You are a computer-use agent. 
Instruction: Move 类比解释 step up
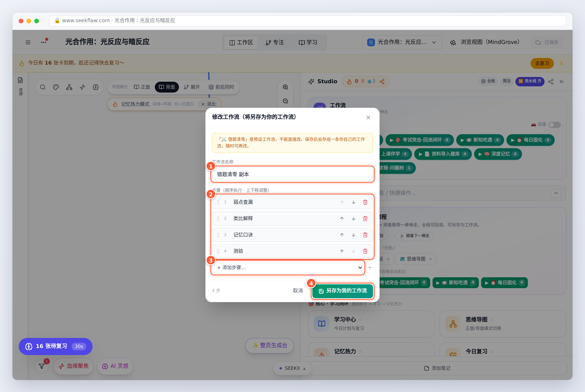click(x=342, y=219)
